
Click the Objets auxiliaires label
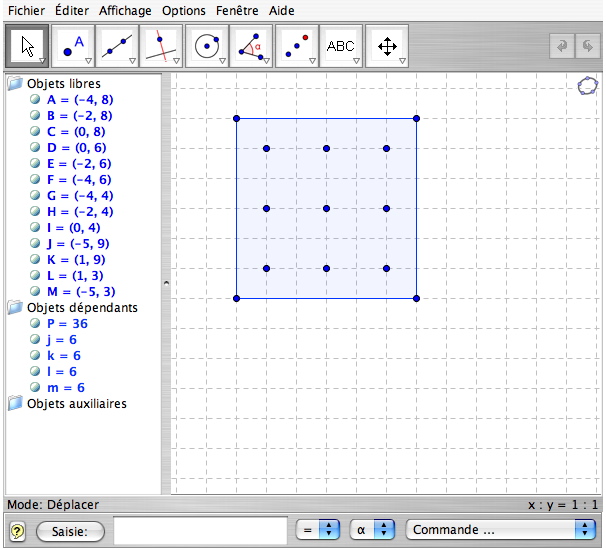pyautogui.click(x=77, y=404)
